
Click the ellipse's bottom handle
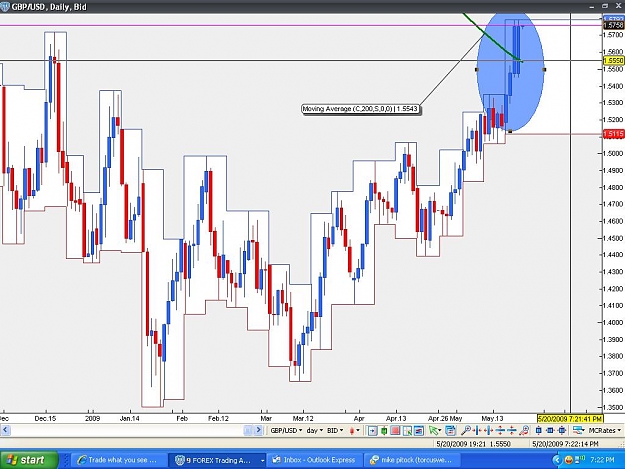[x=511, y=131]
